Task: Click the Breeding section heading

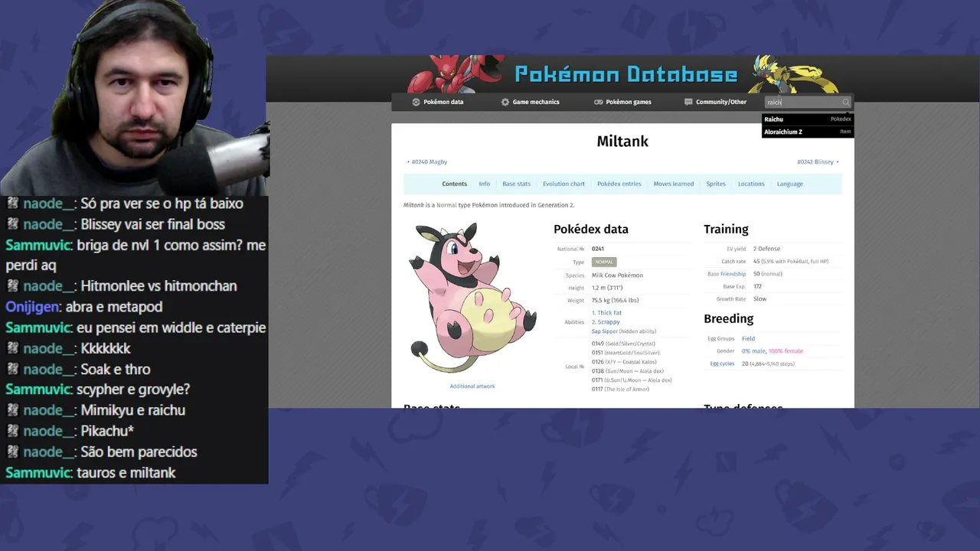Action: pyautogui.click(x=728, y=319)
